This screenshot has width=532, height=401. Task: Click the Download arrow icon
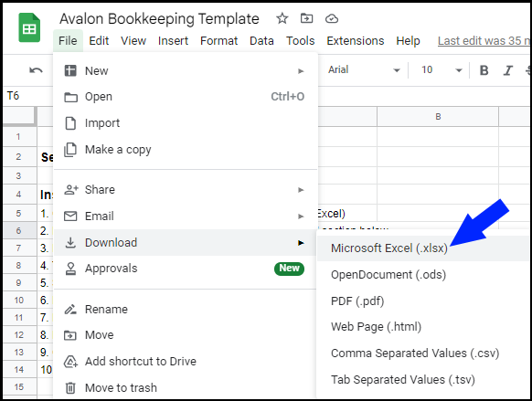point(70,242)
